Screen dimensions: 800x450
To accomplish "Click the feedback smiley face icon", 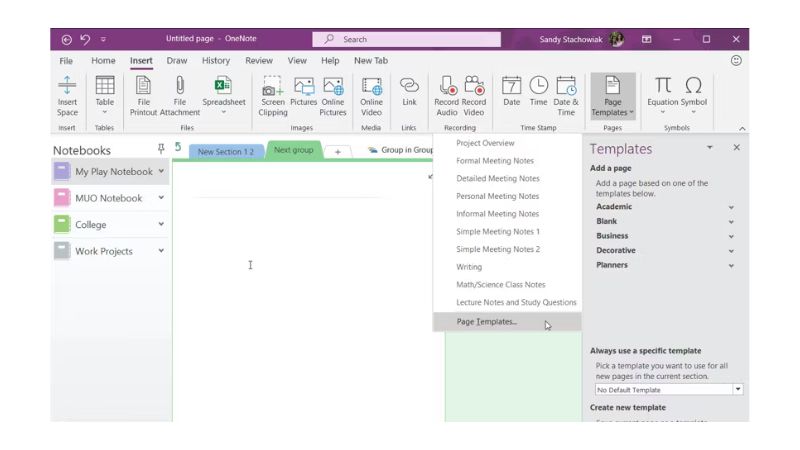I will (736, 61).
